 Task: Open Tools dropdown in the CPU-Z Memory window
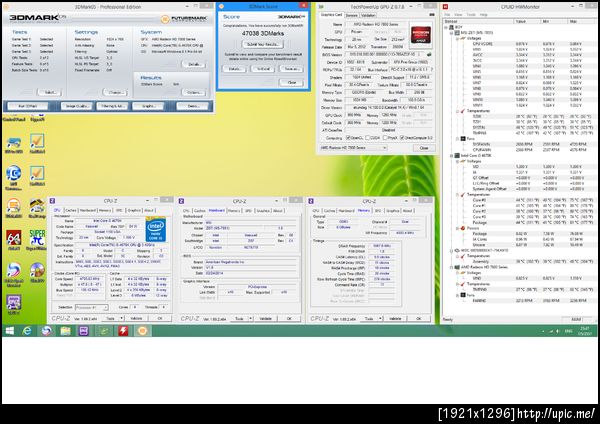[x=381, y=318]
